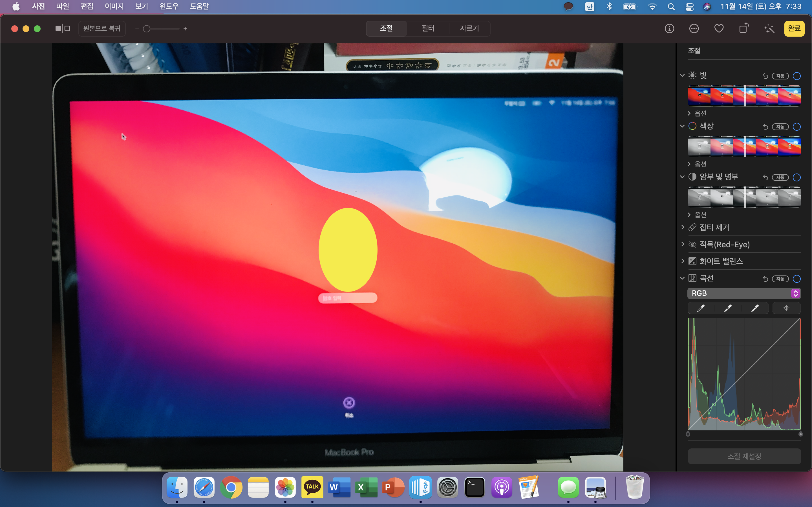The image size is (812, 507).
Task: Click the 원본으로 복귀 button
Action: (x=102, y=28)
